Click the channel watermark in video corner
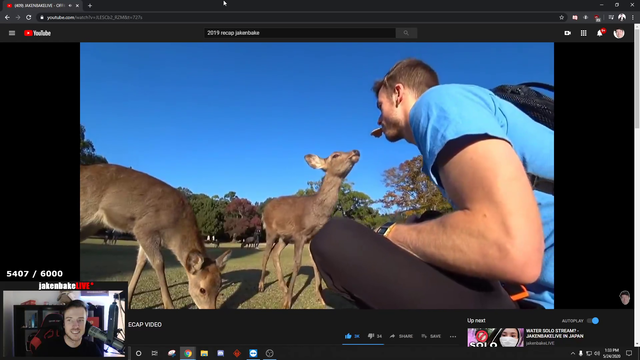Image resolution: width=640 pixels, height=360 pixels. click(x=624, y=298)
